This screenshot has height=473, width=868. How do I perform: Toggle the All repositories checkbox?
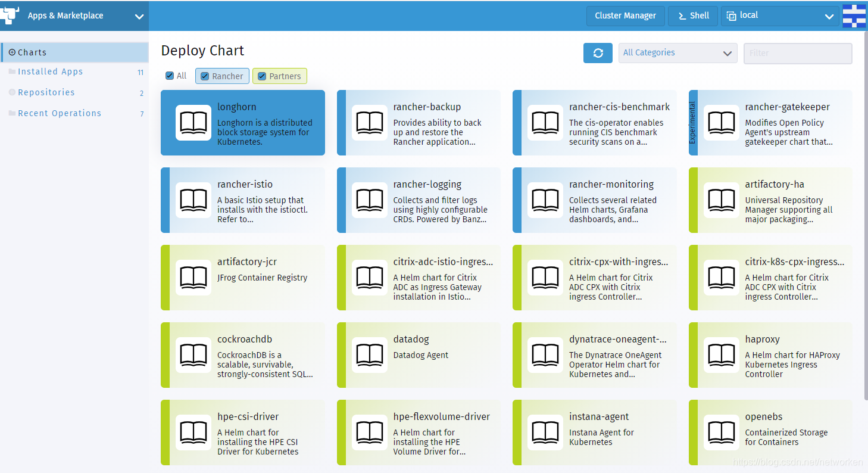click(170, 76)
